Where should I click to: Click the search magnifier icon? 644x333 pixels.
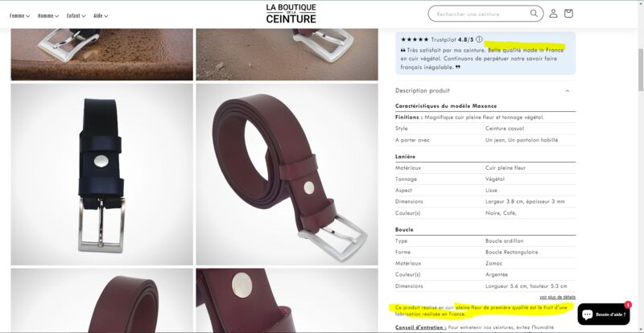coord(534,14)
